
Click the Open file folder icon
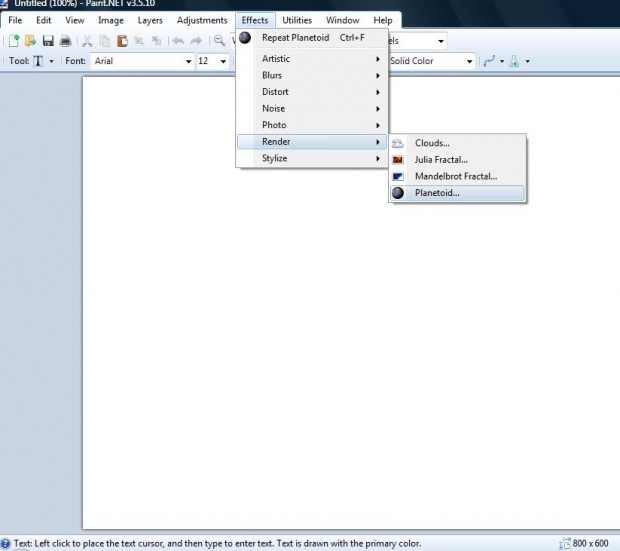click(30, 41)
